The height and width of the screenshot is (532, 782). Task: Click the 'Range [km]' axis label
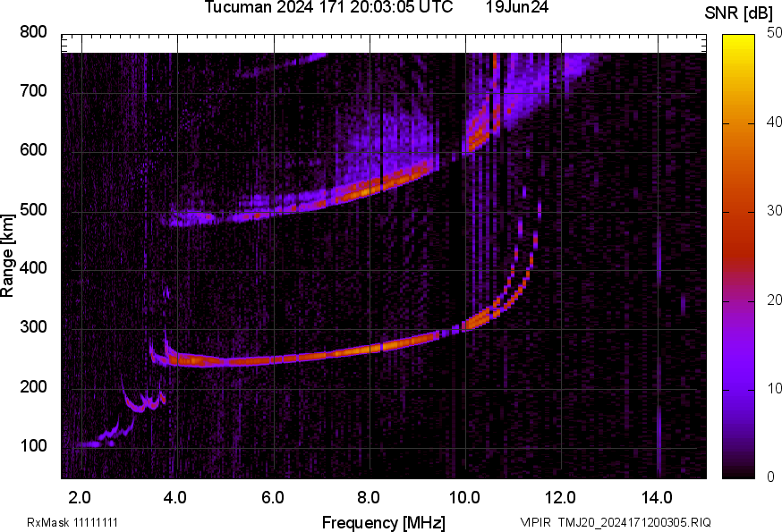(7, 257)
